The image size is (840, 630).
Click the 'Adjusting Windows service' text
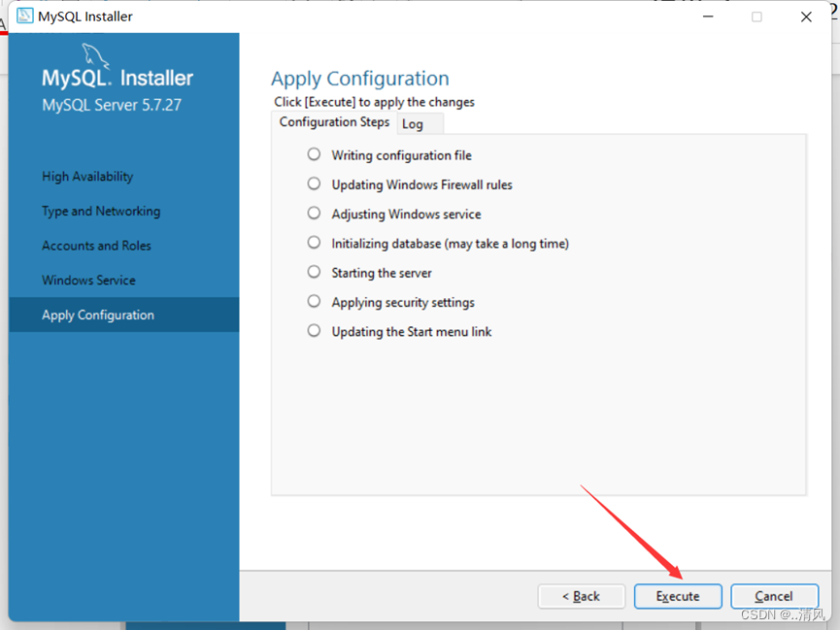(x=406, y=215)
